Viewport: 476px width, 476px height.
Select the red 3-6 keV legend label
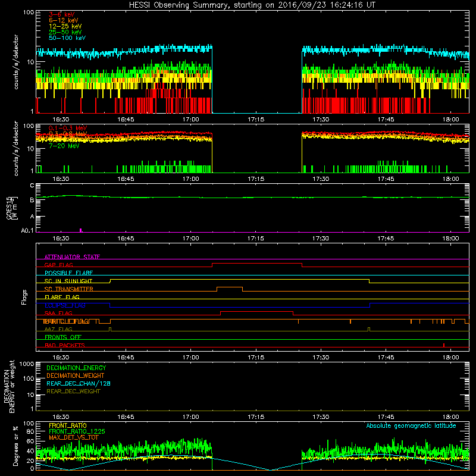(x=62, y=14)
